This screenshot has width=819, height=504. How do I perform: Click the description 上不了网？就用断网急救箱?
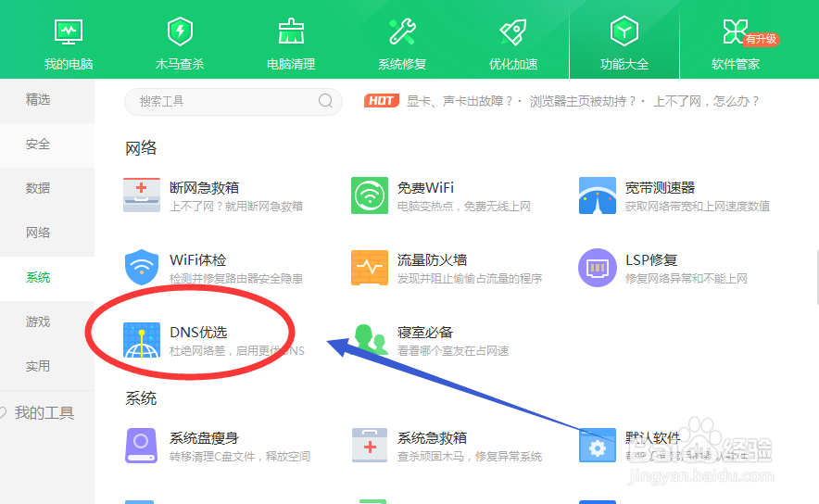coord(236,207)
